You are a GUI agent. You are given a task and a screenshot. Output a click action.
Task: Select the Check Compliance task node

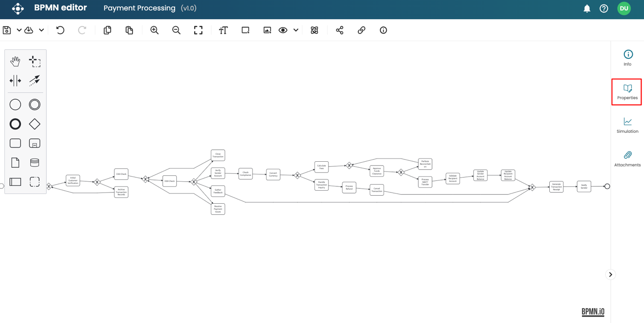(x=245, y=174)
